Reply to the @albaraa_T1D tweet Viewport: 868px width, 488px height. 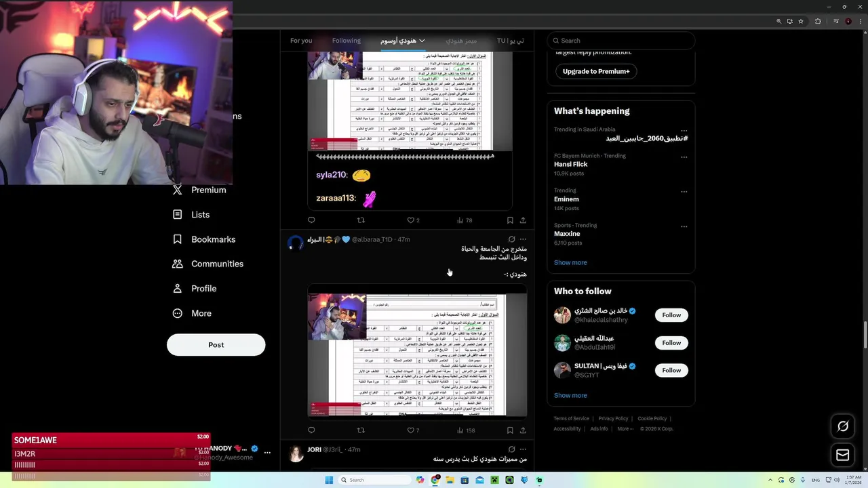(x=311, y=430)
